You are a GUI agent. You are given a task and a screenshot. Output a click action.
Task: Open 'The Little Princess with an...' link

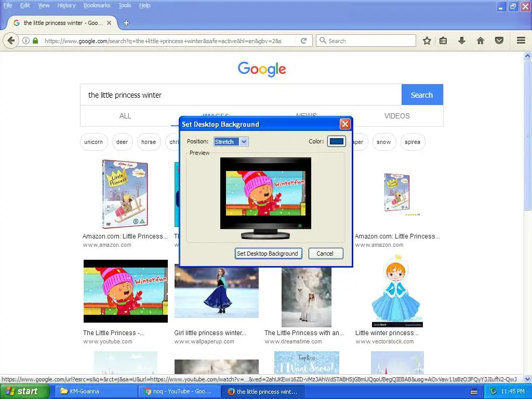[x=304, y=333]
